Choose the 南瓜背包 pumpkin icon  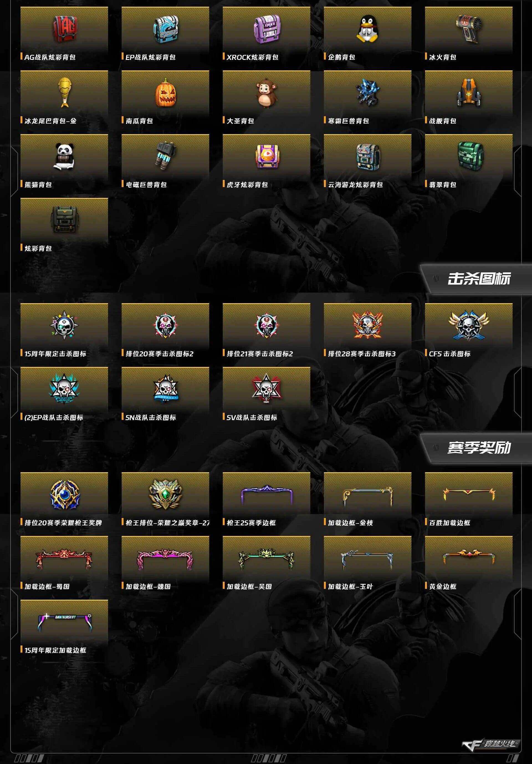165,93
